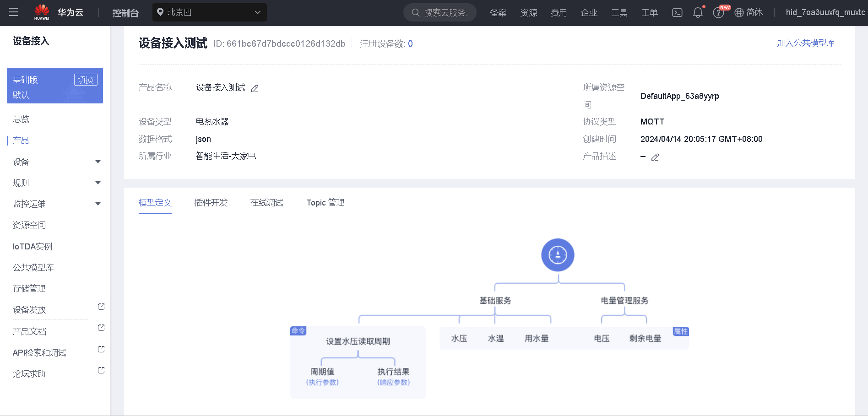The height and width of the screenshot is (416, 868).
Task: Click the 周期值 execution parameter
Action: [322, 372]
